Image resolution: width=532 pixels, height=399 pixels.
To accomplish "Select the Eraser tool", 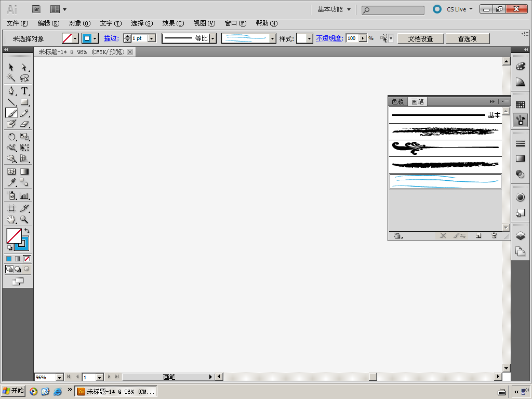I will (24, 124).
